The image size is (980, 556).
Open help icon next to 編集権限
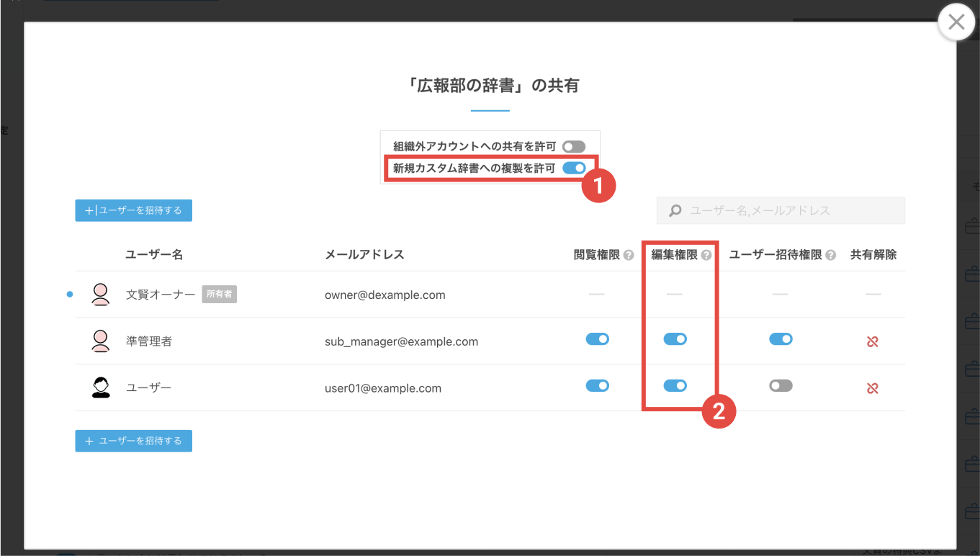[x=706, y=255]
